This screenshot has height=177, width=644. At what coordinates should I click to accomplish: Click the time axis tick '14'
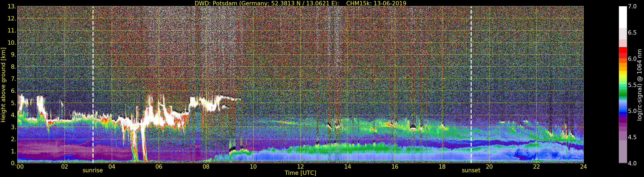347,167
